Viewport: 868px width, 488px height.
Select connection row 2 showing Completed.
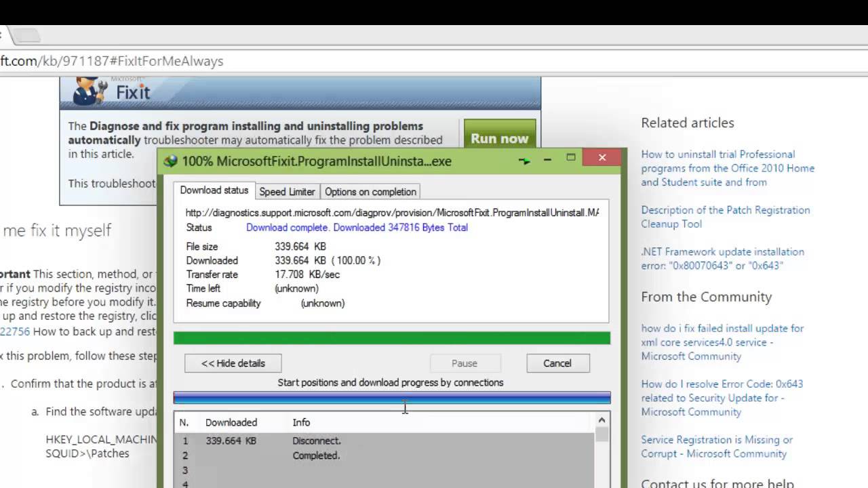[384, 455]
